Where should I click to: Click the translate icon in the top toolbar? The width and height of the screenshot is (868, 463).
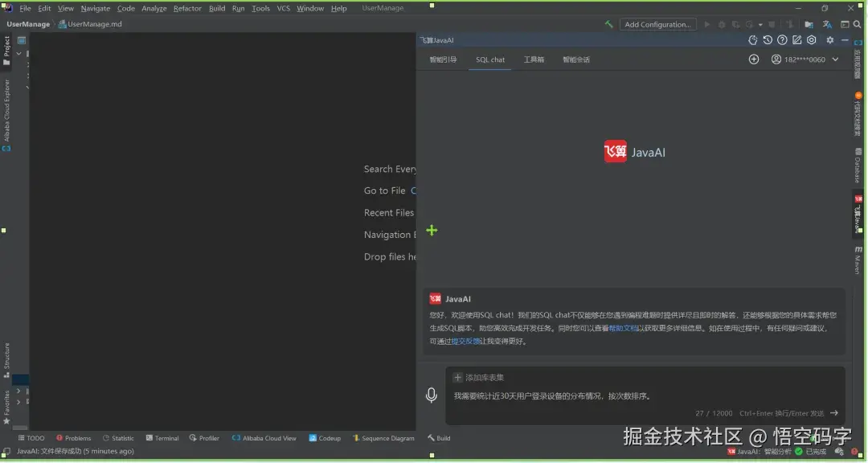pos(826,24)
